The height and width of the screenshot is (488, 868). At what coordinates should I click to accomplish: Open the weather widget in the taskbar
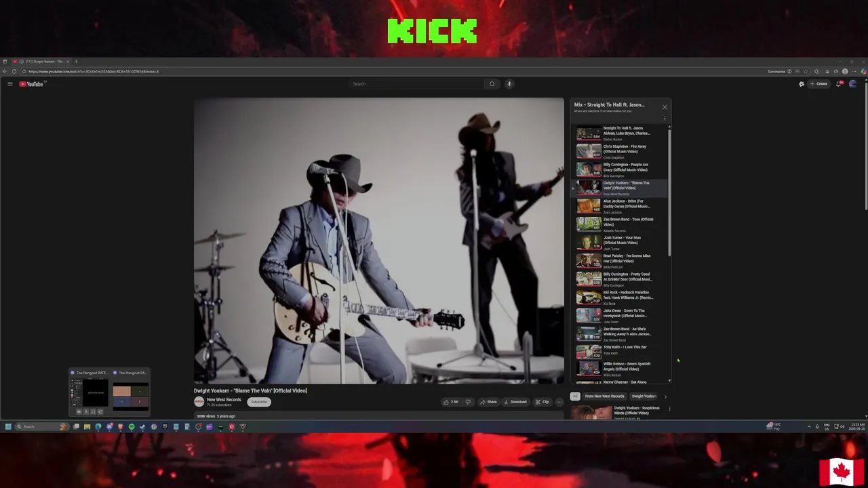774,426
